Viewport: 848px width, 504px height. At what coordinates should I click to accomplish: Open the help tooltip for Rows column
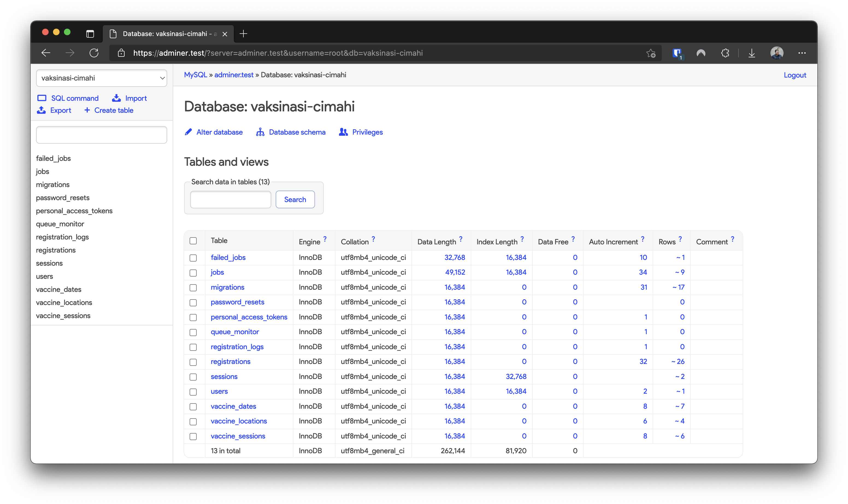[x=680, y=239]
